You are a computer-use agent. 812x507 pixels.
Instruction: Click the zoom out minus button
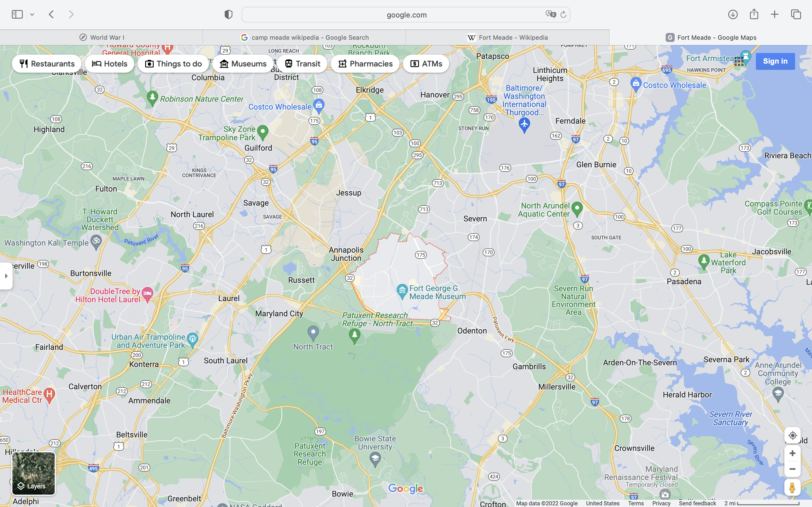[792, 469]
